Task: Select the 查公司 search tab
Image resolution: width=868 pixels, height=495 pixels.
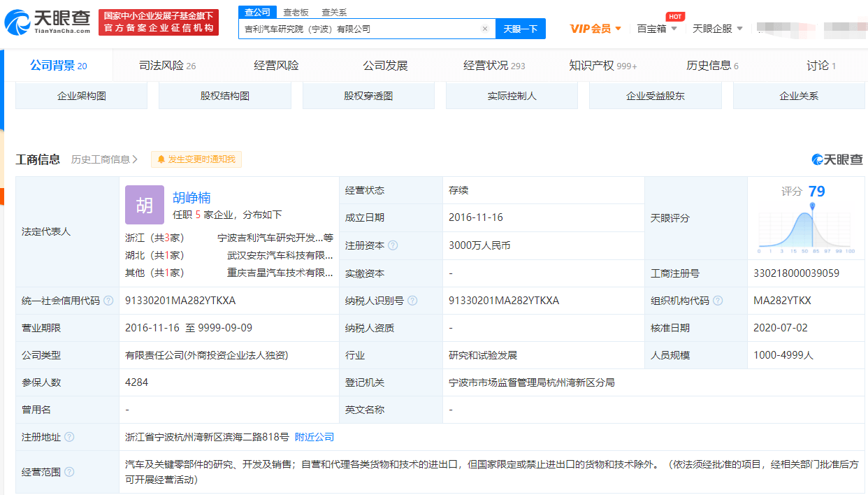Action: click(x=258, y=12)
